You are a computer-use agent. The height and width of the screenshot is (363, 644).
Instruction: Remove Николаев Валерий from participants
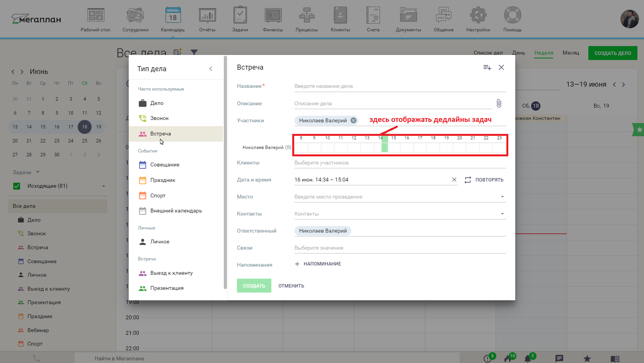(353, 120)
